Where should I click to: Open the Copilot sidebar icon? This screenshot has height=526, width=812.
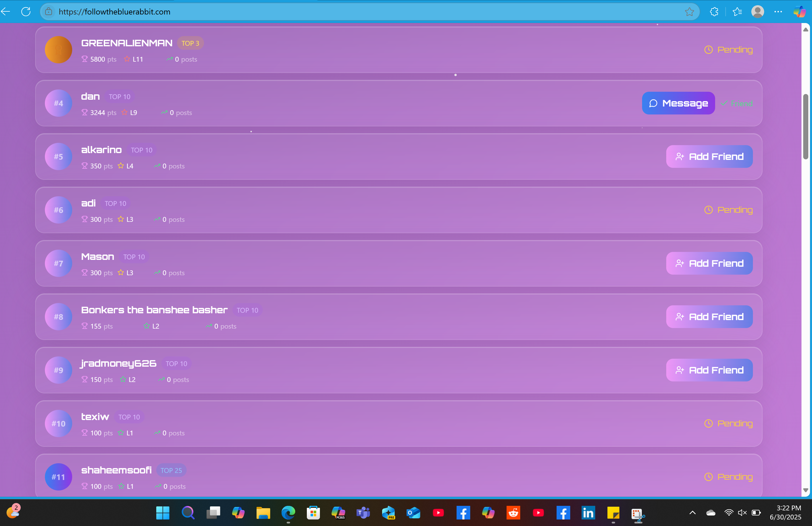[x=799, y=12]
